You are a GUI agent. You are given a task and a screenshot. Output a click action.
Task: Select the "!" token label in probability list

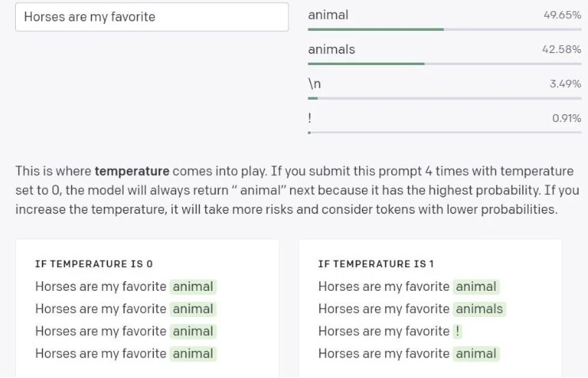coord(310,117)
